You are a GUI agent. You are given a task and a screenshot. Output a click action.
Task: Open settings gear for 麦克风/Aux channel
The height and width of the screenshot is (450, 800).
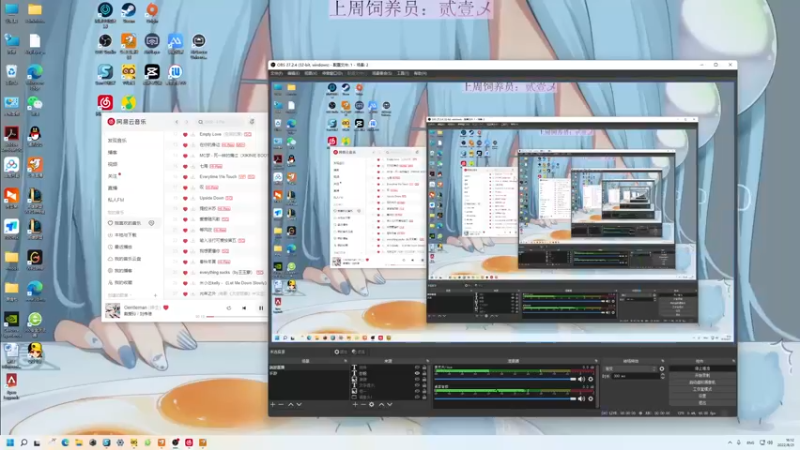click(591, 379)
